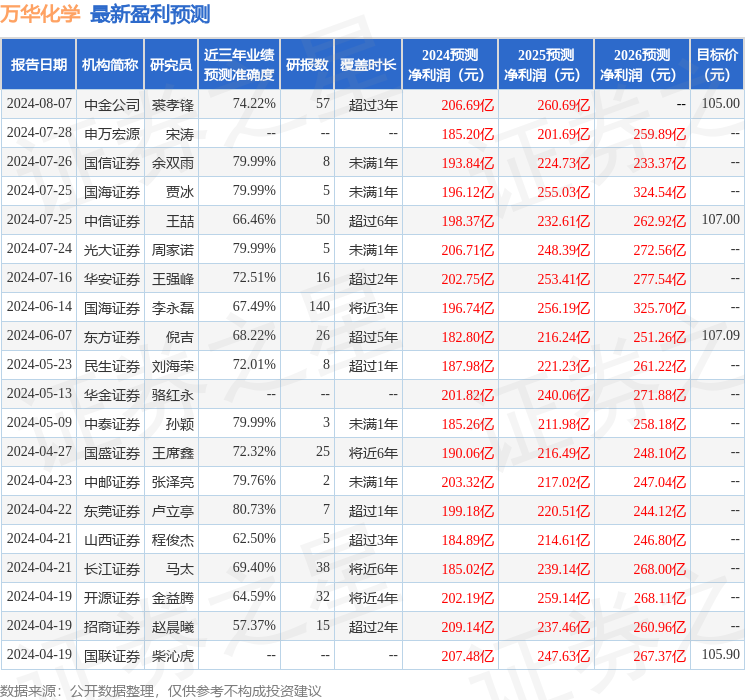Click analyst name 程俊杰
The image size is (745, 700).
tap(172, 540)
